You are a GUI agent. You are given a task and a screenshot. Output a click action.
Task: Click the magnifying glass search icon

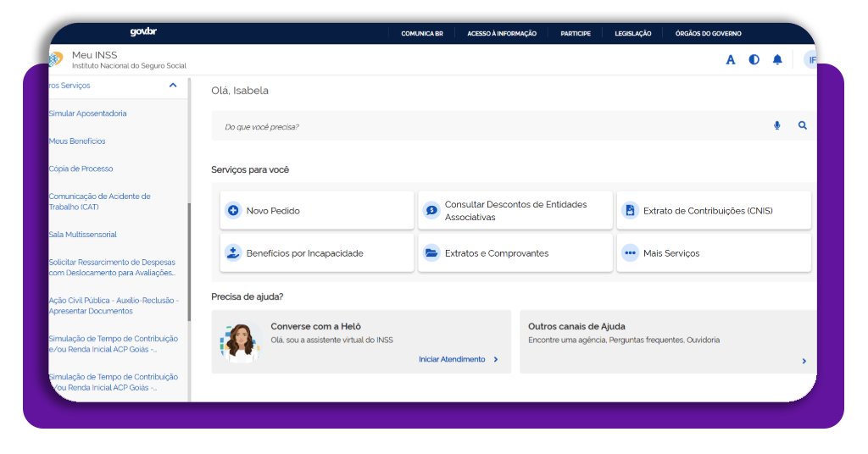[x=802, y=125]
